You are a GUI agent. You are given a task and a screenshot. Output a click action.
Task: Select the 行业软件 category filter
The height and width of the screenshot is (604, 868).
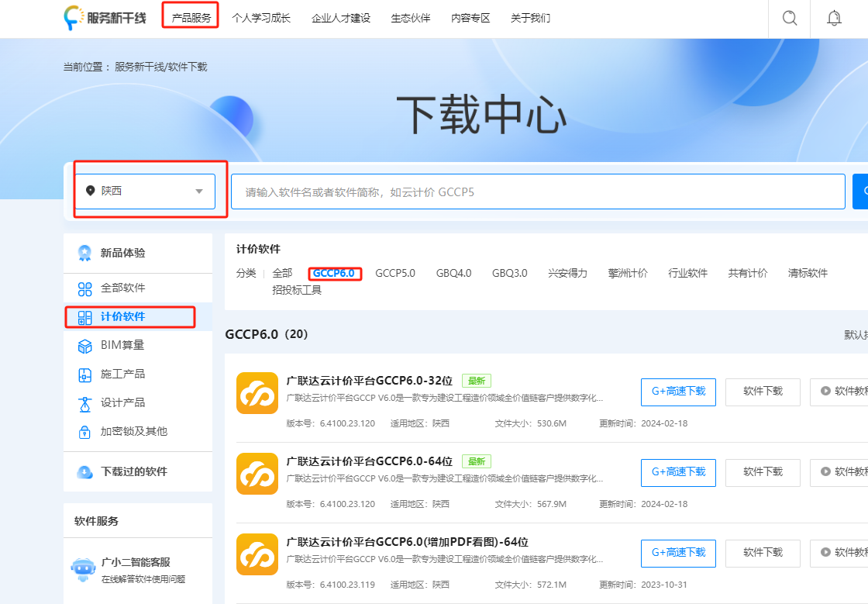[x=687, y=273]
